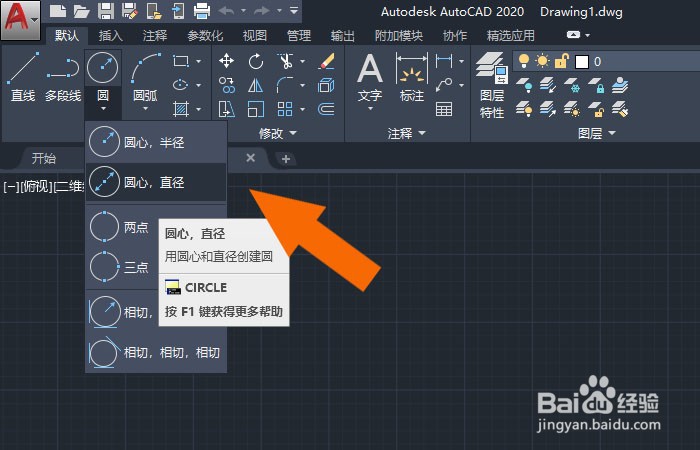Screen dimensions: 700x450
Task: Click the ribbon minimize toggle button
Action: pos(574,35)
